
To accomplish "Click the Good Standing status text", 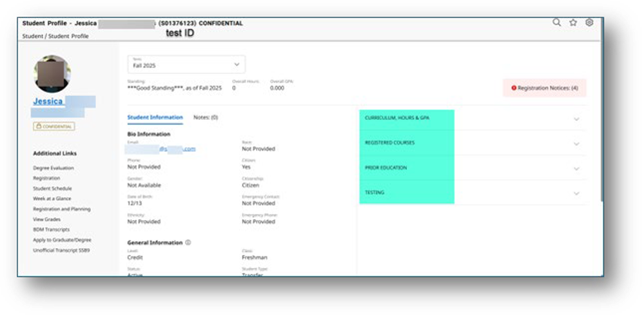I will tap(175, 88).
